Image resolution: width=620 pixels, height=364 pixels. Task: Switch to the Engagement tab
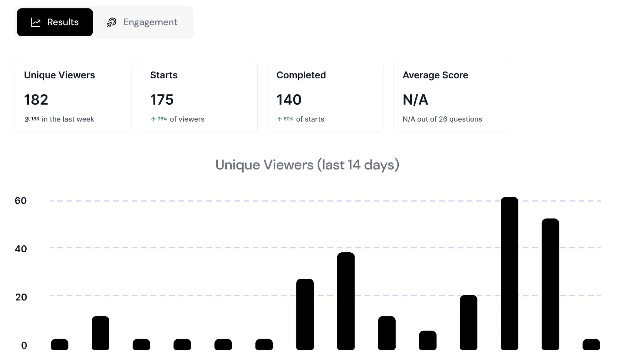142,22
